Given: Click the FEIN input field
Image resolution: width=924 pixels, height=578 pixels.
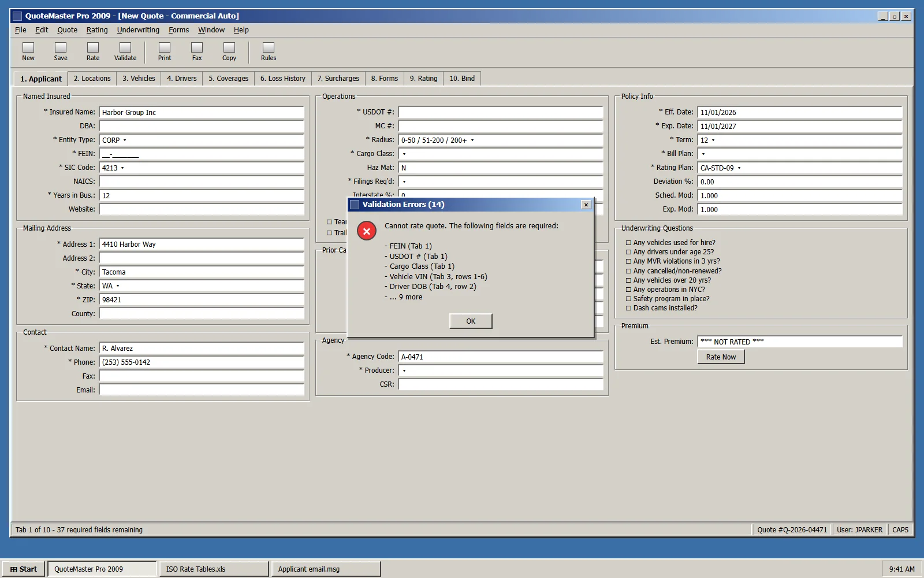Looking at the screenshot, I should coord(202,154).
